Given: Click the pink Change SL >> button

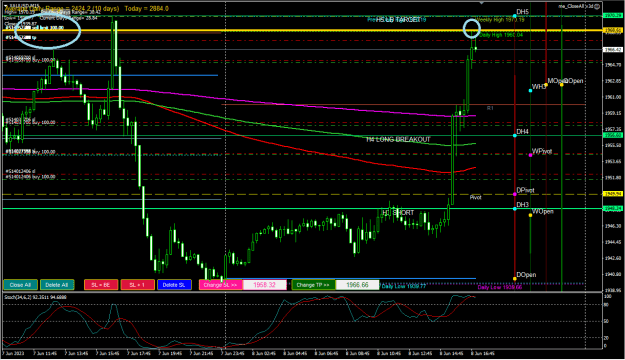Looking at the screenshot, I should point(220,285).
